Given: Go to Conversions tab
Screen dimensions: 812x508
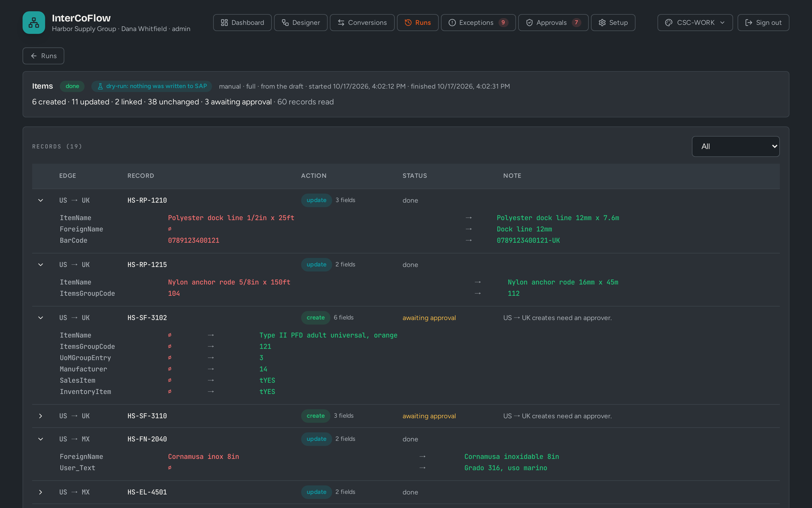Looking at the screenshot, I should 362,23.
